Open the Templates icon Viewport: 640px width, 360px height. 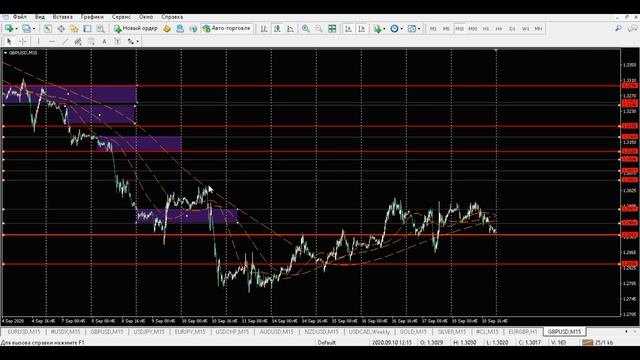(x=411, y=29)
